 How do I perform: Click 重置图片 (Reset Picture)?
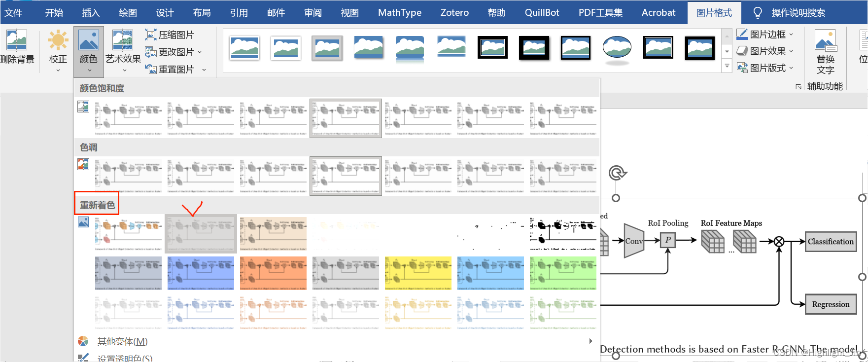[x=170, y=69]
